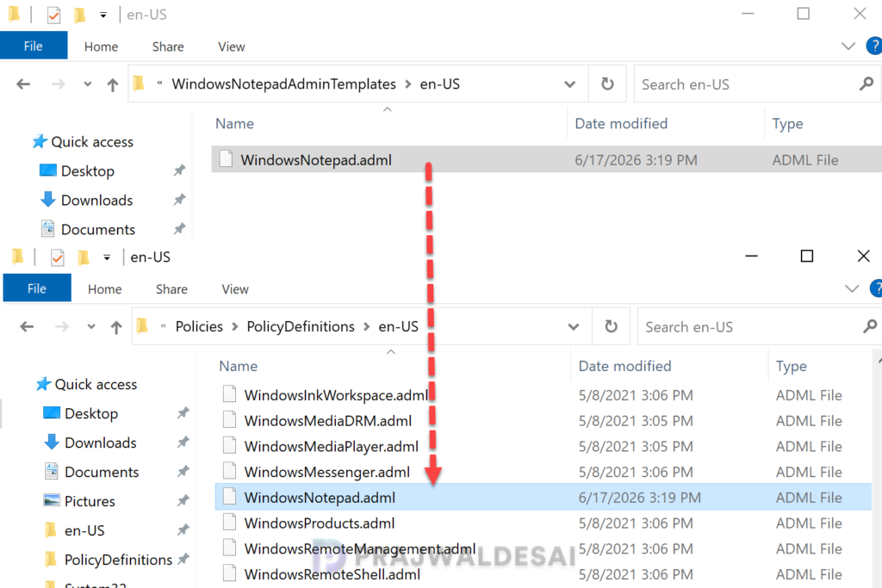The height and width of the screenshot is (588, 882).
Task: Click the Back arrow in the WindowsNotepadAdminTemplates window
Action: 23,84
